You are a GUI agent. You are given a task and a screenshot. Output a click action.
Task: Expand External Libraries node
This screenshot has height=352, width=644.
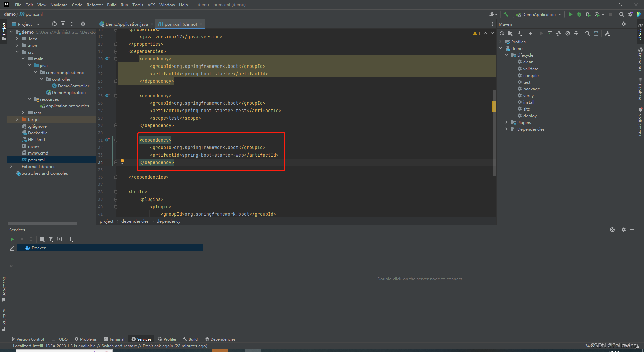pyautogui.click(x=11, y=166)
